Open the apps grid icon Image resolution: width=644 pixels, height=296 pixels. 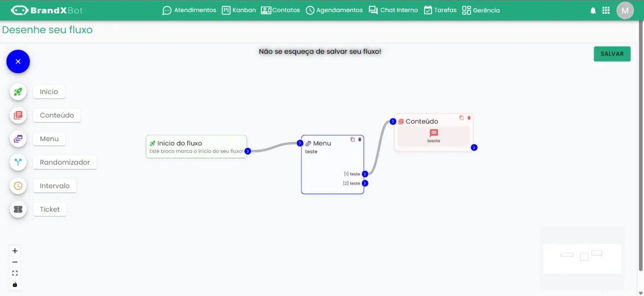point(606,10)
